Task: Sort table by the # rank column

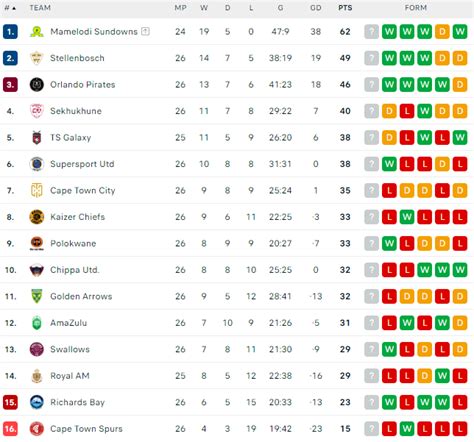Action: (x=10, y=8)
